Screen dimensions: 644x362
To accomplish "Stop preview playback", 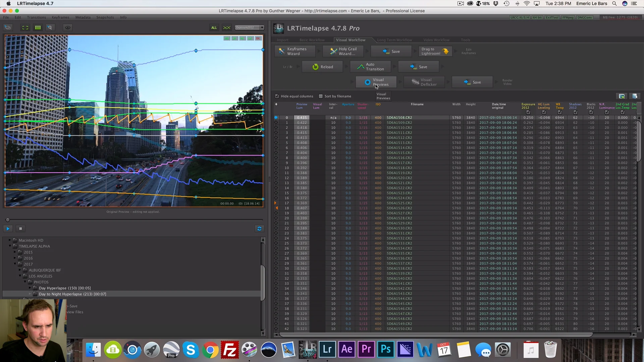I will (20, 229).
